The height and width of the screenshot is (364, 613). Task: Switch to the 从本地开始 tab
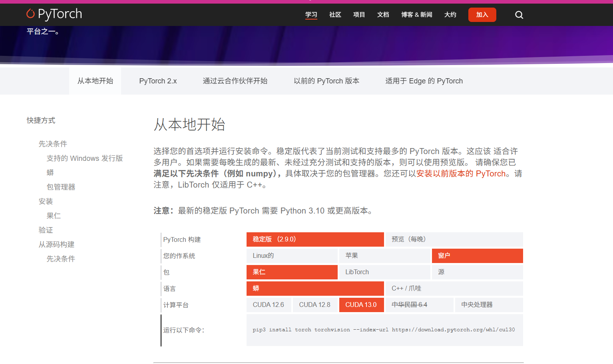95,81
